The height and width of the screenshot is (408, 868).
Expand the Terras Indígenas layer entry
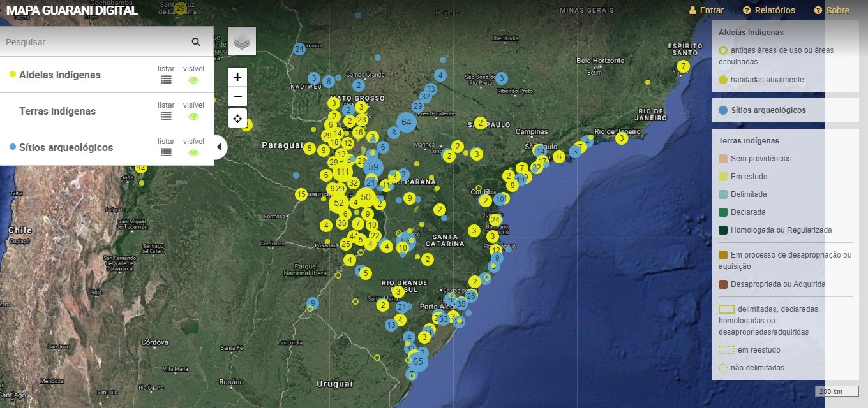click(x=57, y=111)
